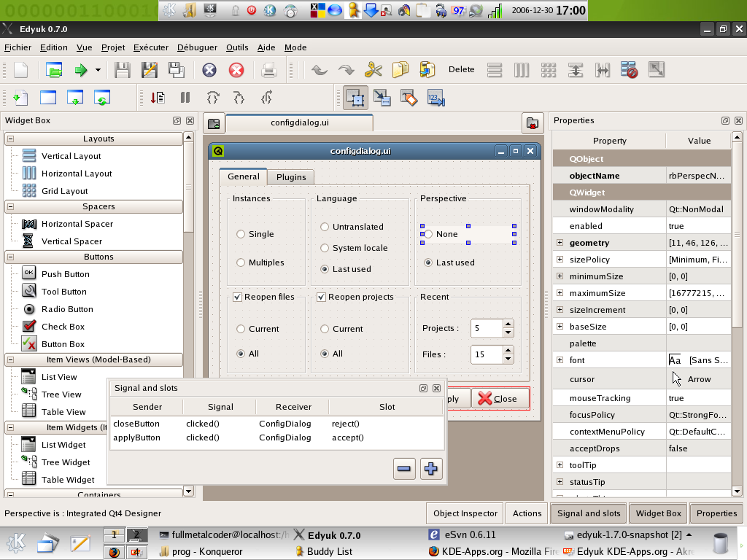Apply vertical columns layout toolbar icon
747x560 pixels.
click(522, 70)
